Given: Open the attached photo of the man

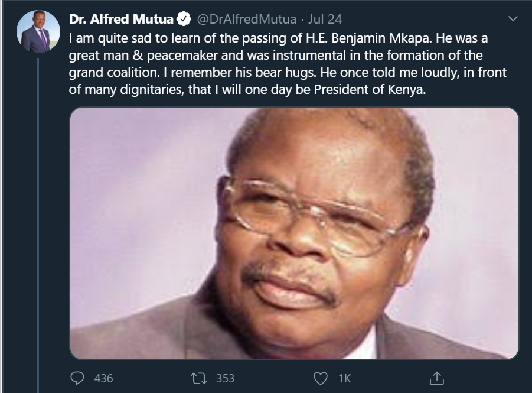Looking at the screenshot, I should coord(294,233).
